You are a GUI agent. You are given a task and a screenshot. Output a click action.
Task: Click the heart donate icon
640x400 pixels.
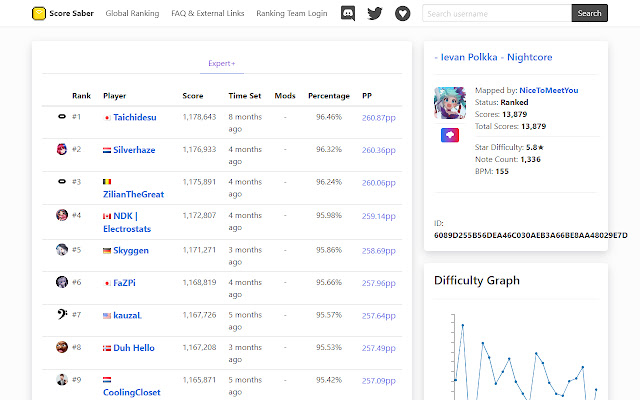coord(402,13)
